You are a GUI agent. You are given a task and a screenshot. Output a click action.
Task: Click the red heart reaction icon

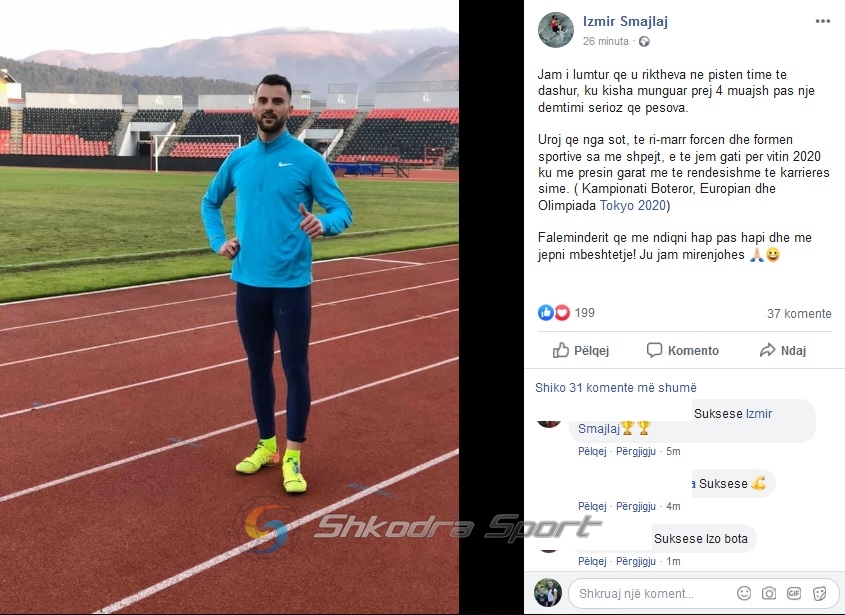[x=562, y=313]
